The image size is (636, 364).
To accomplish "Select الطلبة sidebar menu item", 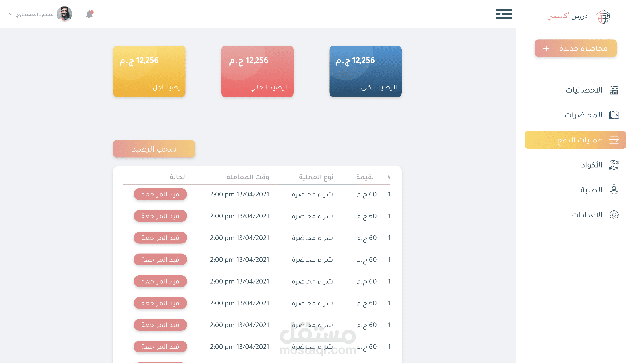I will point(591,190).
